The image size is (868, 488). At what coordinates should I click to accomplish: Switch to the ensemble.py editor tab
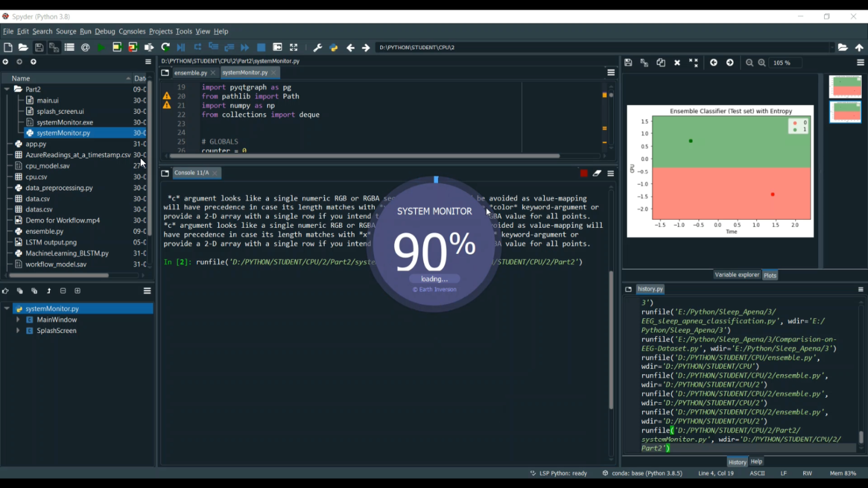pyautogui.click(x=190, y=73)
